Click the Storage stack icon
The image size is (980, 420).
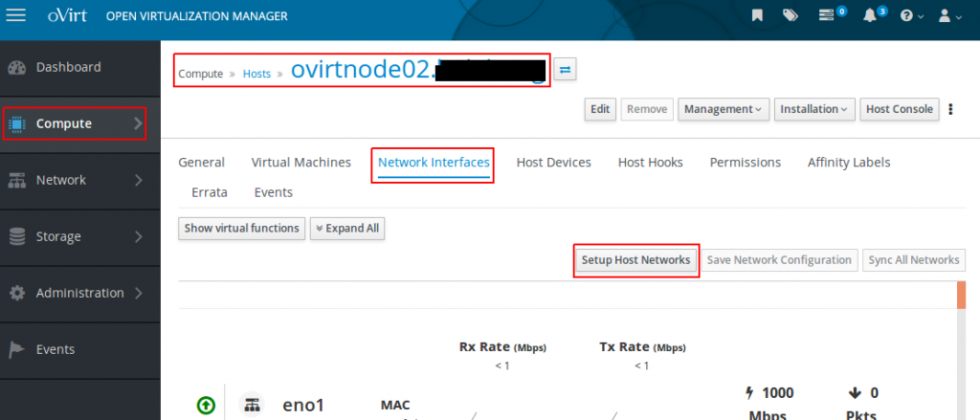[16, 237]
